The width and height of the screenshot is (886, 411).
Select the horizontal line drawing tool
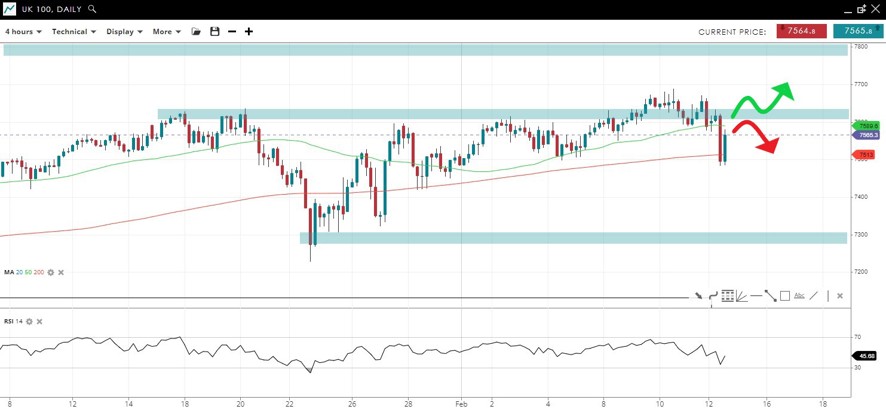click(756, 296)
